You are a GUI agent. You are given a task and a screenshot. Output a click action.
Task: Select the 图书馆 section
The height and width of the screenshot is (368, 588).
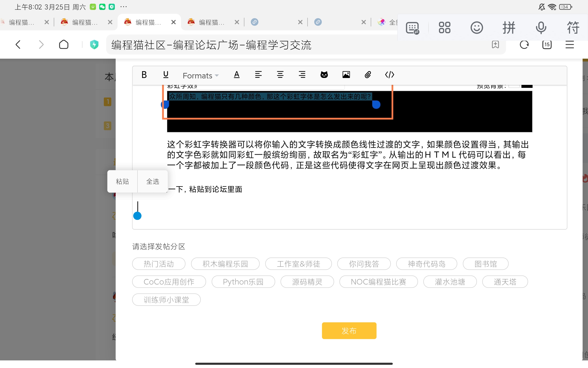[x=486, y=264]
